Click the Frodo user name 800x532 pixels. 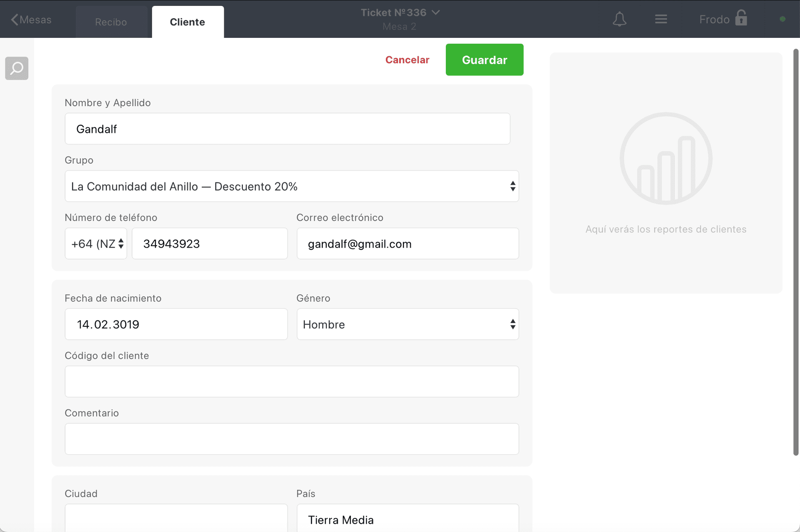[x=714, y=20]
